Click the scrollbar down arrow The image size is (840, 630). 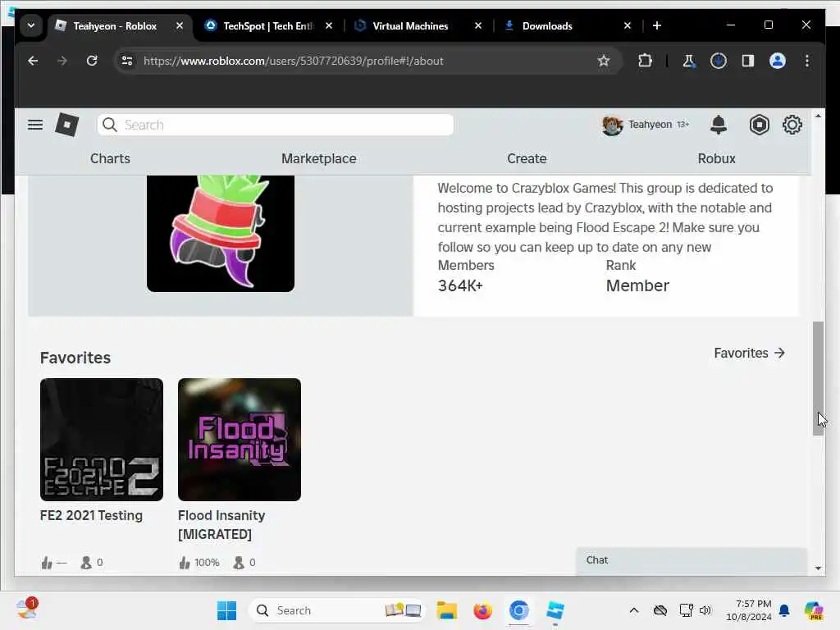click(818, 568)
